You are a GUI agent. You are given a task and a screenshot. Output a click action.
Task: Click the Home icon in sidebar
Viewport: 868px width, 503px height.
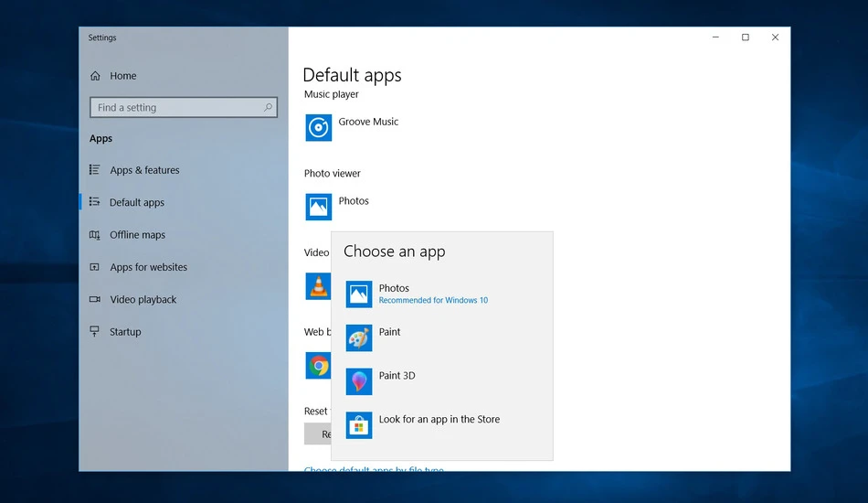point(95,76)
